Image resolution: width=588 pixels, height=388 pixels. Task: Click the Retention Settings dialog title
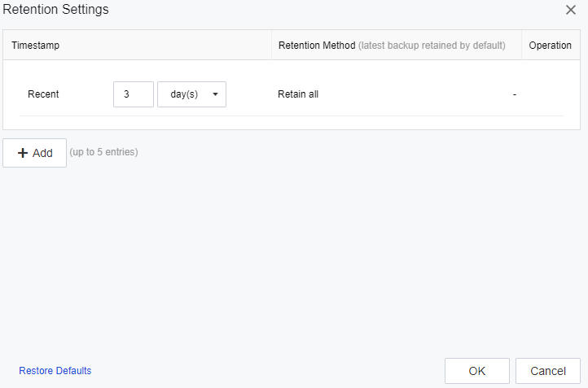56,10
